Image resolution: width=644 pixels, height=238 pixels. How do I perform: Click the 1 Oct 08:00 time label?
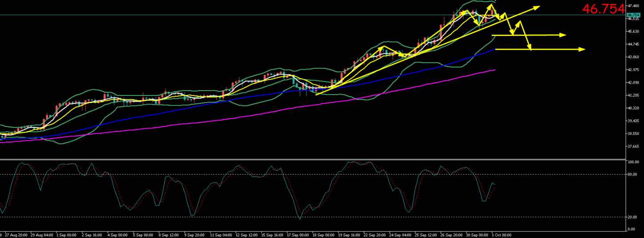[x=502, y=234]
